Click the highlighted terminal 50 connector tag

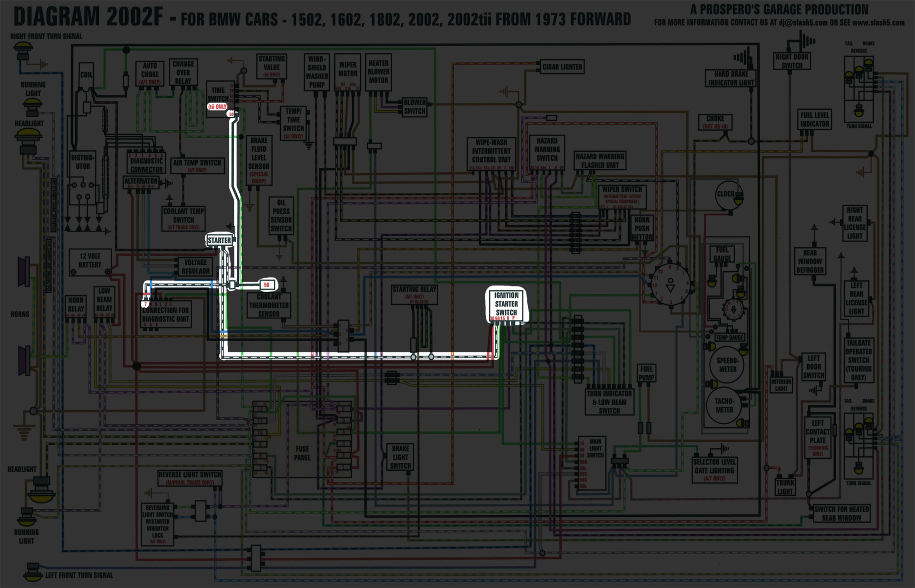pos(267,285)
